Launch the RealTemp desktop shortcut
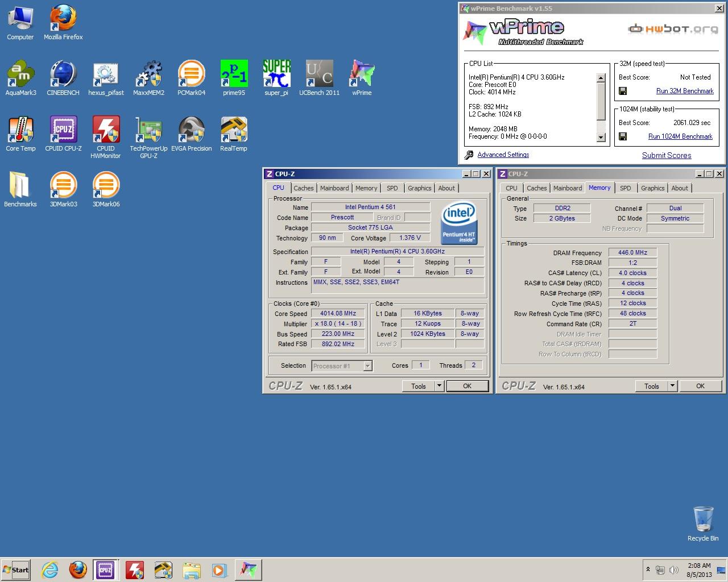Screen dimensions: 728x582 (234, 134)
